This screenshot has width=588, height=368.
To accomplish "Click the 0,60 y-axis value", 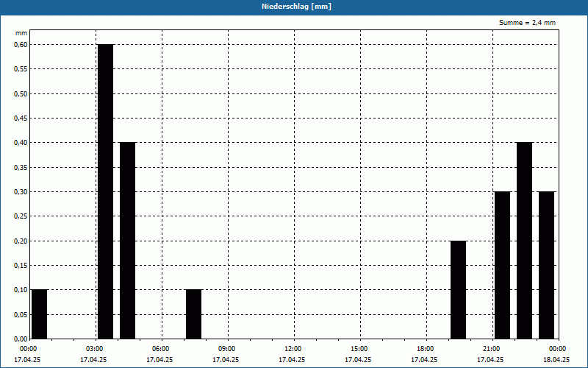I will (21, 45).
